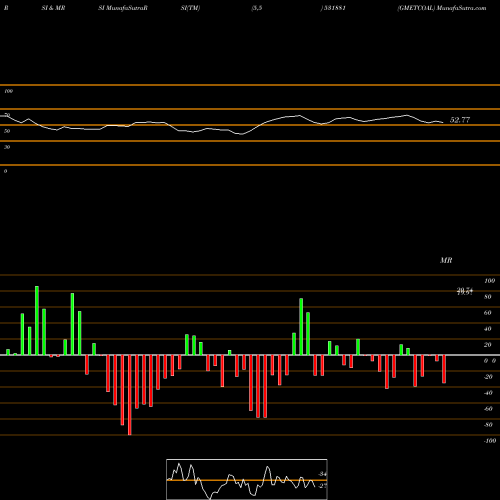The height and width of the screenshot is (500, 500).
Task: Click the 'SI & MR' header text
Action: [x=53, y=8]
